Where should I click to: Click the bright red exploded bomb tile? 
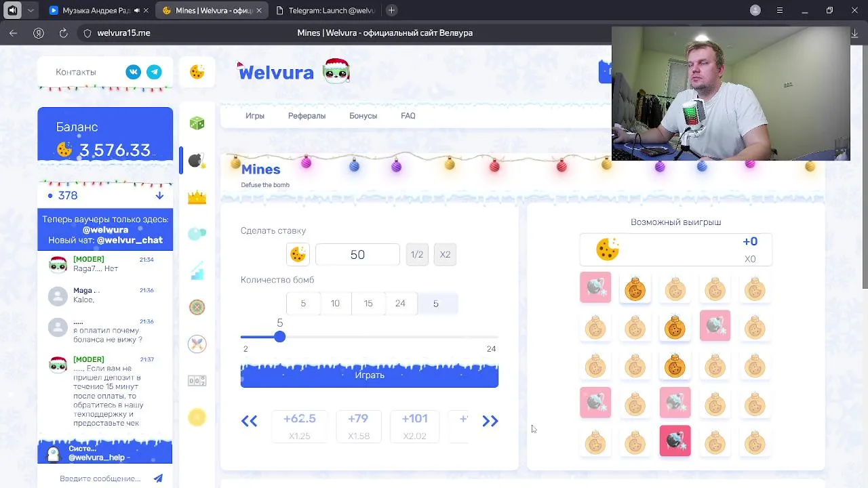pyautogui.click(x=675, y=441)
